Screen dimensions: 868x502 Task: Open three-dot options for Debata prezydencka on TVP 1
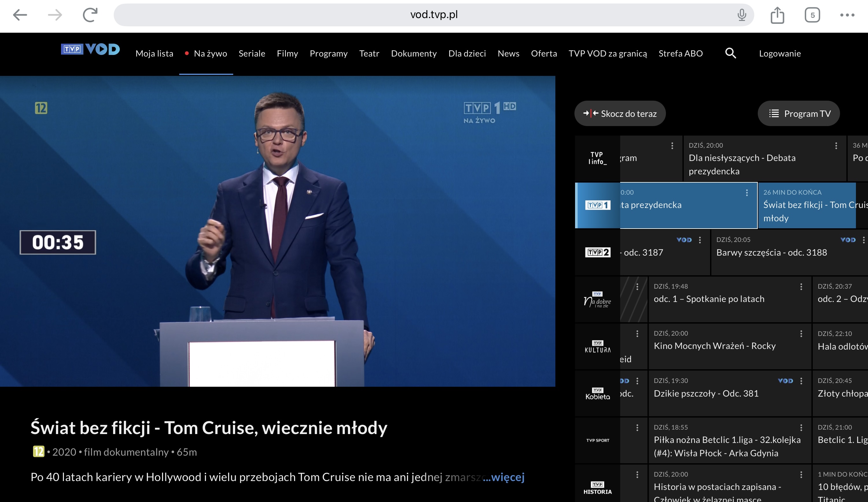(x=746, y=193)
